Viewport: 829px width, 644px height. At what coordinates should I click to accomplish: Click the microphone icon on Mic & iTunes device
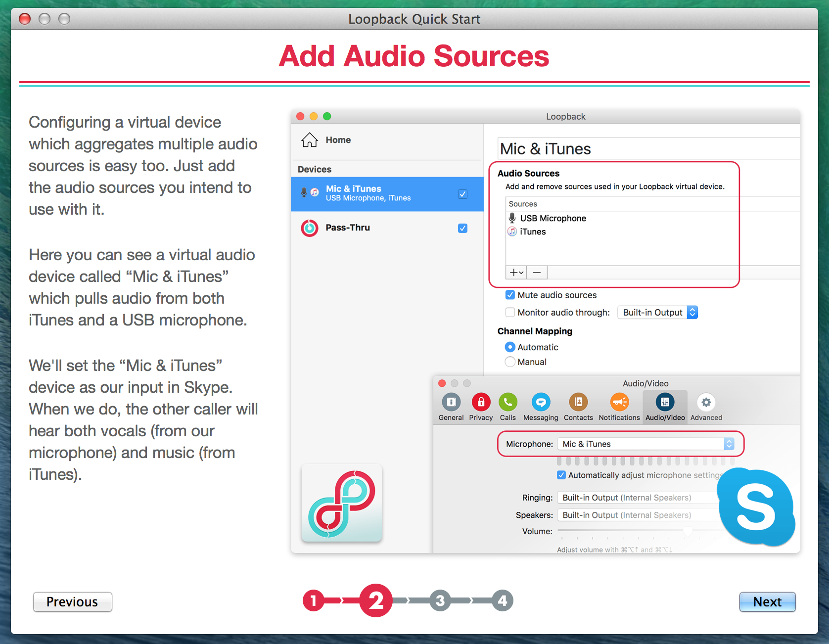[304, 193]
